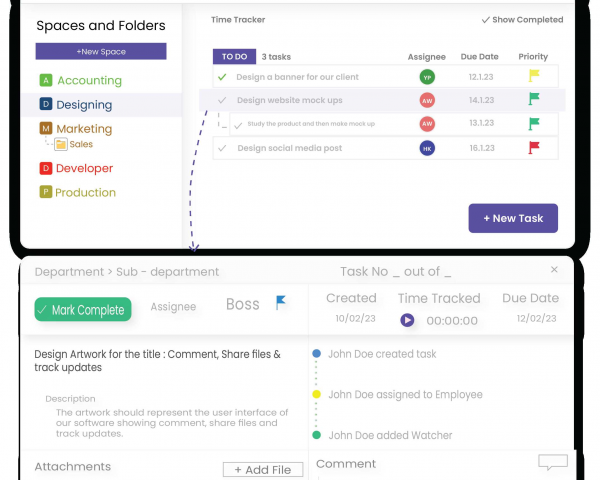Click the YP assignee avatar
This screenshot has width=600, height=480.
427,76
